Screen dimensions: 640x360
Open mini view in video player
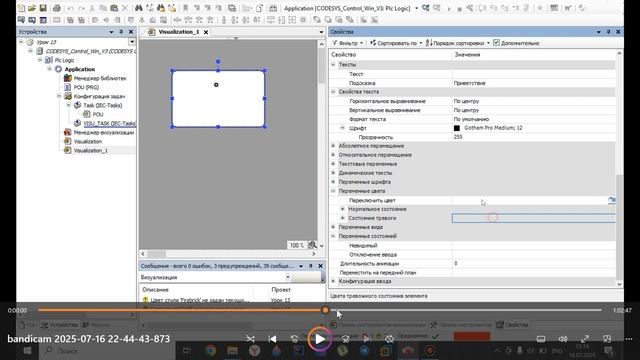click(607, 339)
